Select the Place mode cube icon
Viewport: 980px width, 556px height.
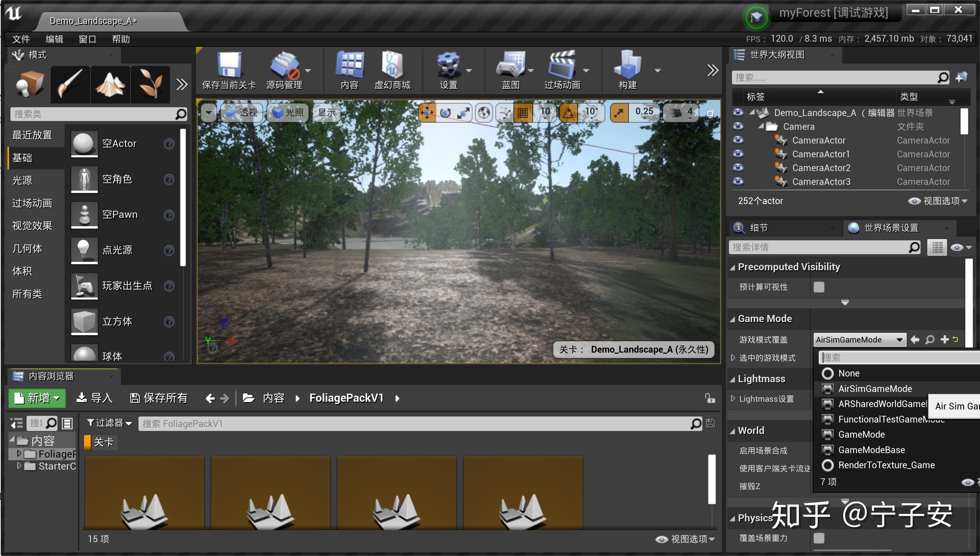click(x=30, y=84)
